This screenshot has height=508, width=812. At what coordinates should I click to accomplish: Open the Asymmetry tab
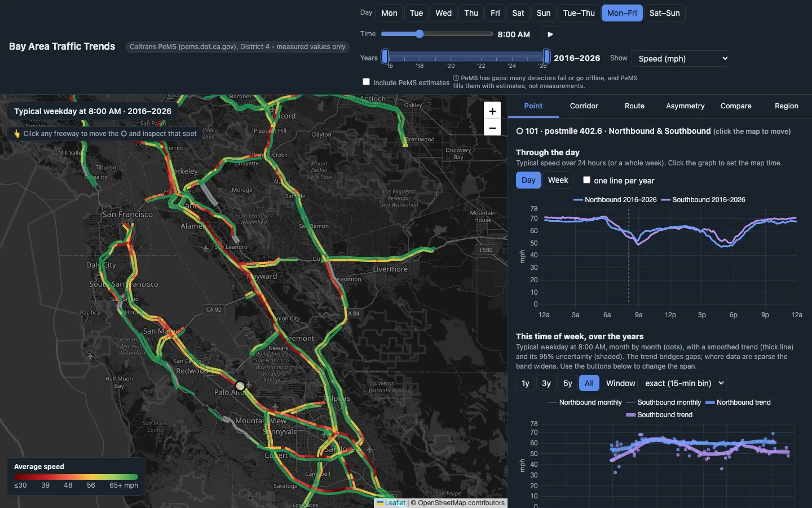coord(685,106)
